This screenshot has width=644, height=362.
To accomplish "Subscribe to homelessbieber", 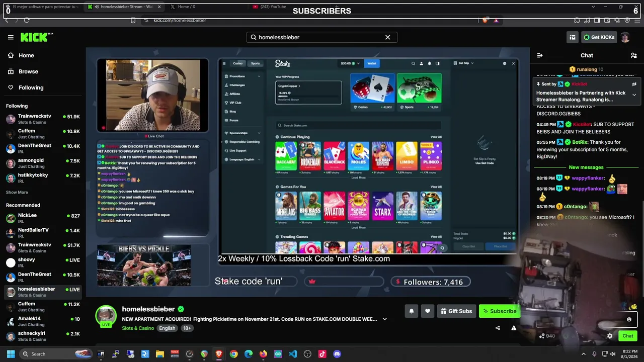I will coord(500,311).
